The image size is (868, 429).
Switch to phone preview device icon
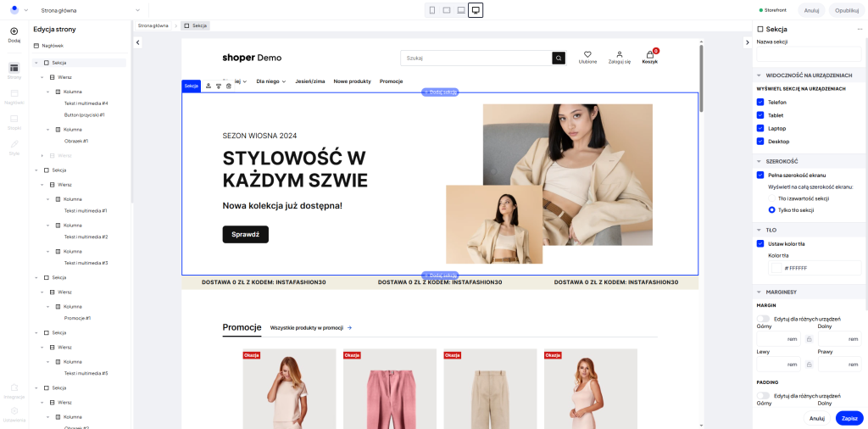(x=432, y=10)
